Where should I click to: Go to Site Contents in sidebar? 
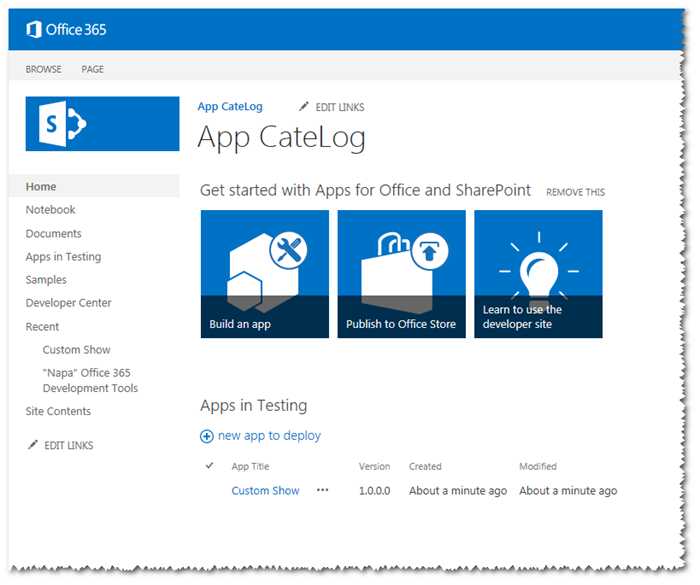pyautogui.click(x=58, y=411)
